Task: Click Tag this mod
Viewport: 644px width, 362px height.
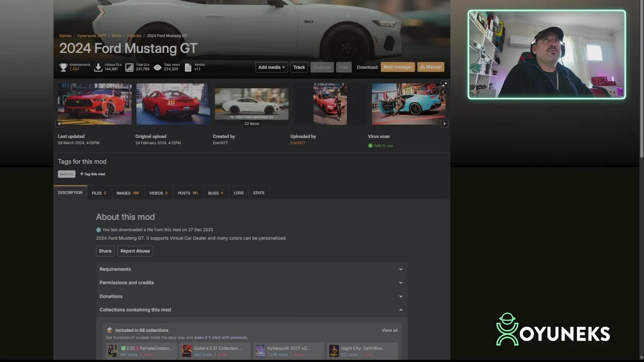Action: coord(93,174)
